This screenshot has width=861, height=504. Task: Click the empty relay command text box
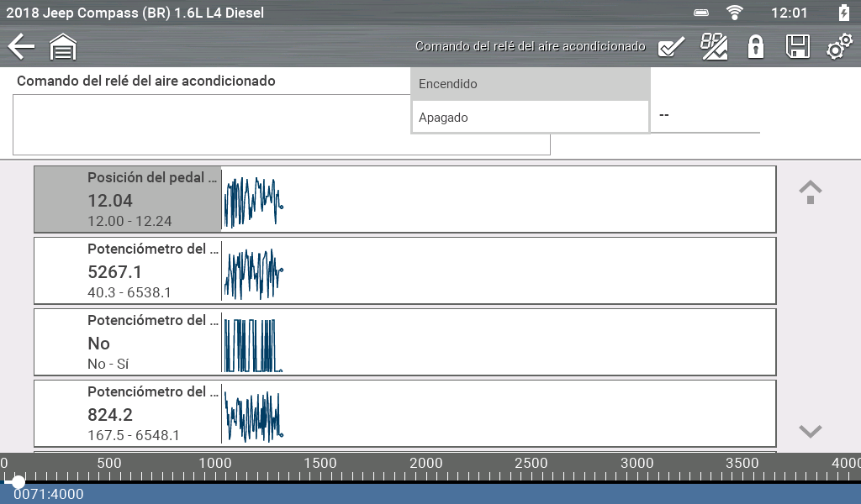210,124
